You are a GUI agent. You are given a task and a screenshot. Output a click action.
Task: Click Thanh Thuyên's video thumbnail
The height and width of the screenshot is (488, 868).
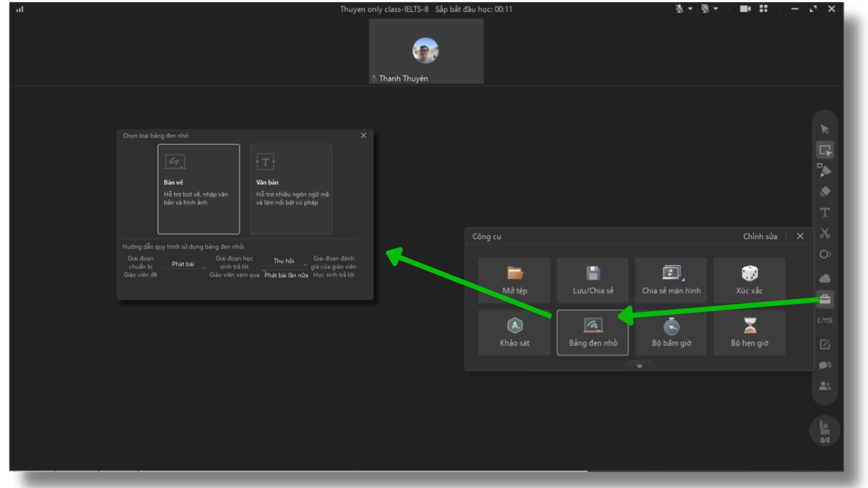pyautogui.click(x=426, y=52)
